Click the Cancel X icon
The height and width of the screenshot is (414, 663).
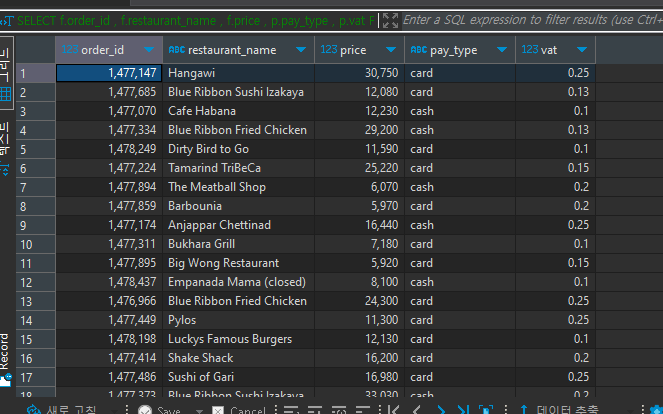217,411
